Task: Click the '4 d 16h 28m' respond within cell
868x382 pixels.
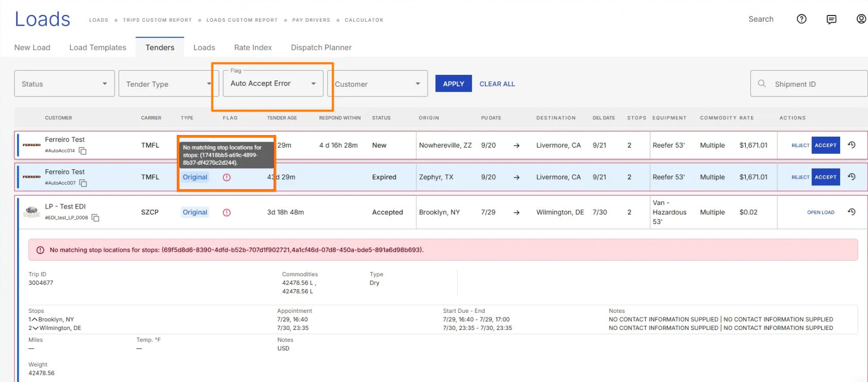Action: point(338,145)
